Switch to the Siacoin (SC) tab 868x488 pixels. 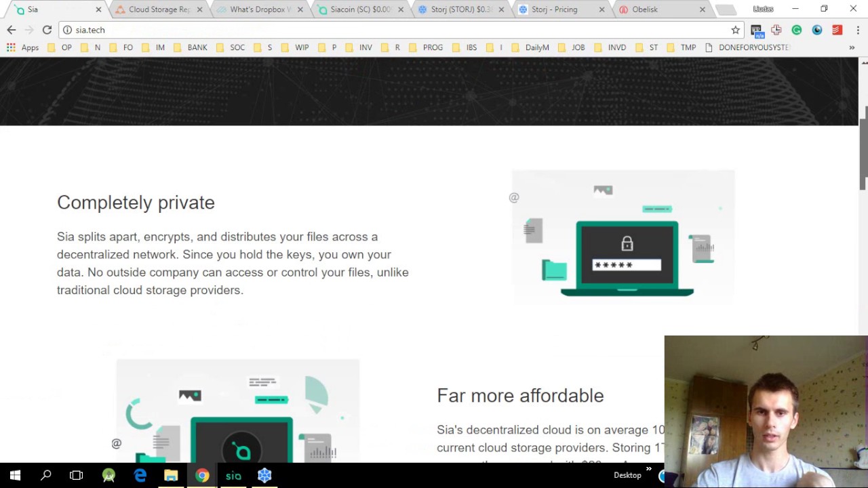point(359,9)
